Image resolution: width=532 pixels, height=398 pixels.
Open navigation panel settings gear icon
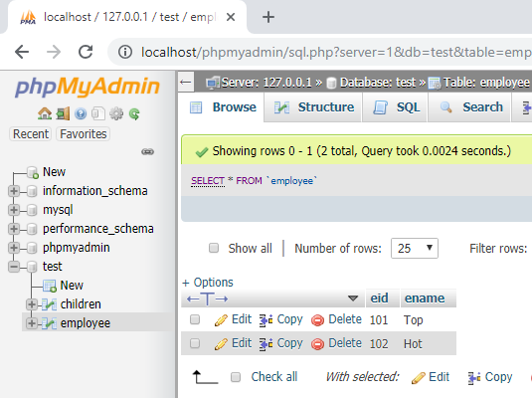[116, 113]
